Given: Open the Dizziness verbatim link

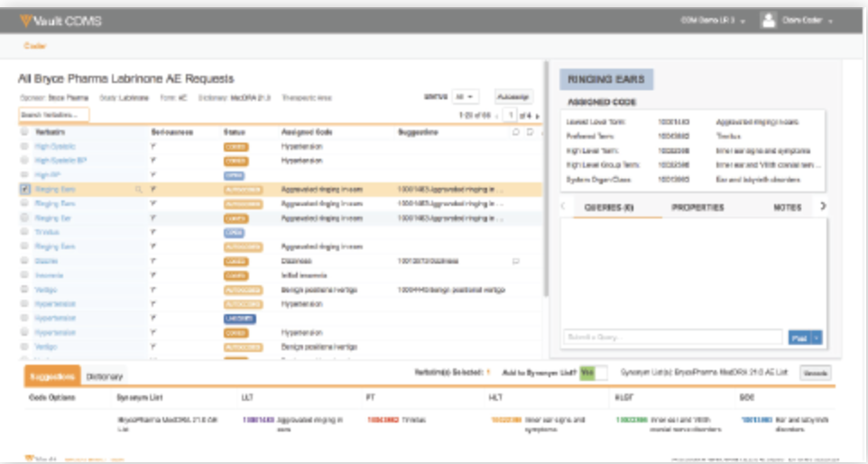Looking at the screenshot, I should click(47, 262).
